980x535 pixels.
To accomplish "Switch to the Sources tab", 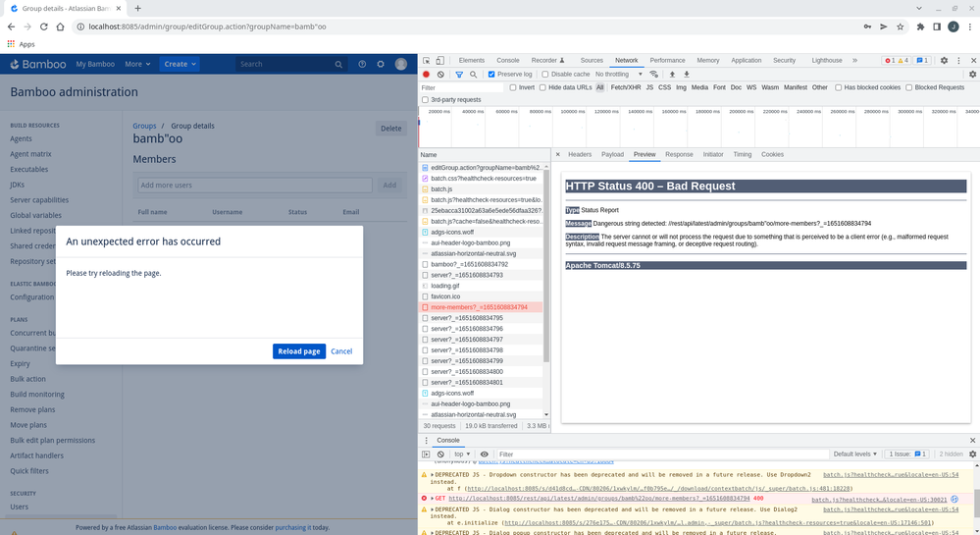I will point(592,61).
